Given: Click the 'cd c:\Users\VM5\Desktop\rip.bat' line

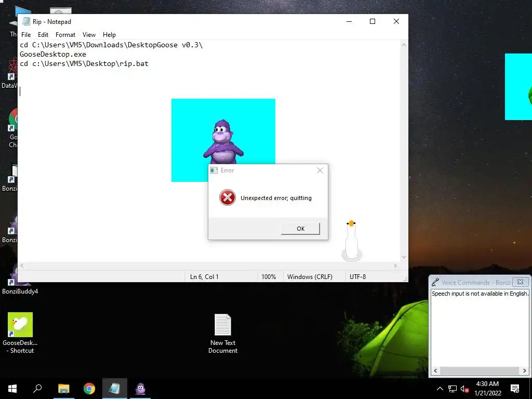Looking at the screenshot, I should pyautogui.click(x=84, y=64).
